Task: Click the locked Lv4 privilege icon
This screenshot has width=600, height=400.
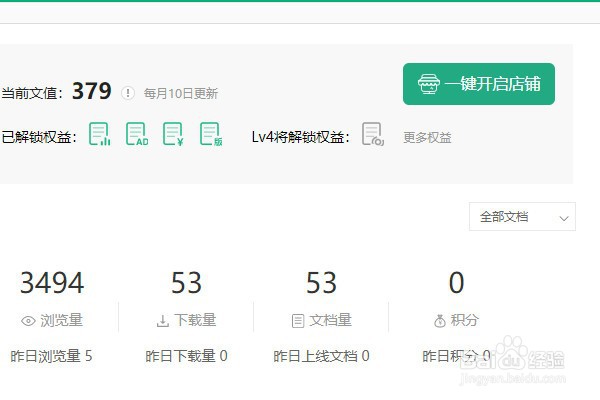Action: coord(373,134)
